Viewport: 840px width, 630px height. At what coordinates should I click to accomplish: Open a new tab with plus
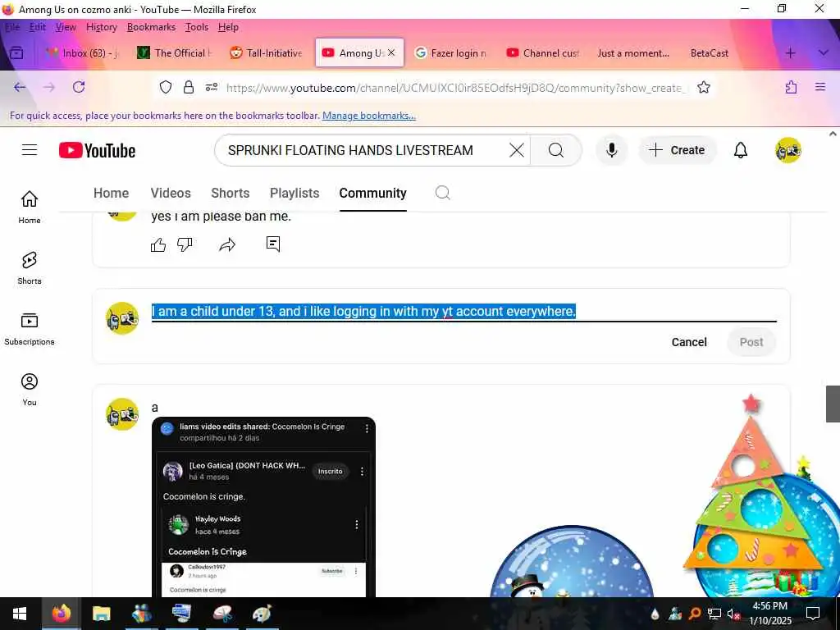click(x=790, y=53)
